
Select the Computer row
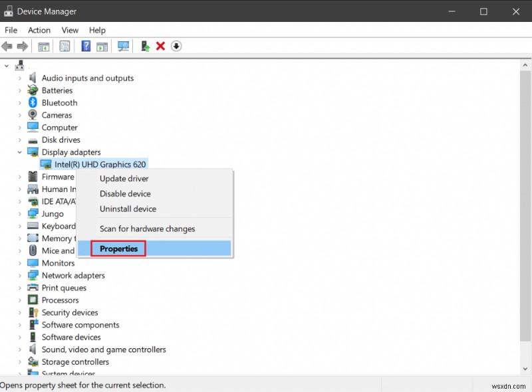coord(59,128)
